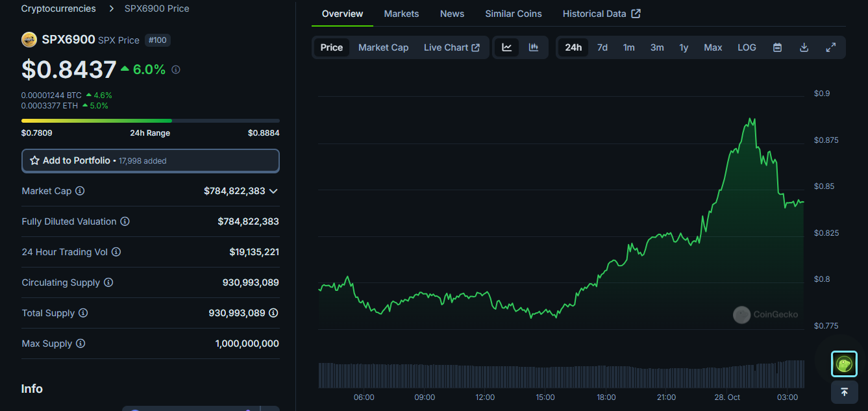868x411 pixels.
Task: Open the Market Cap info tooltip icon
Action: [x=80, y=191]
